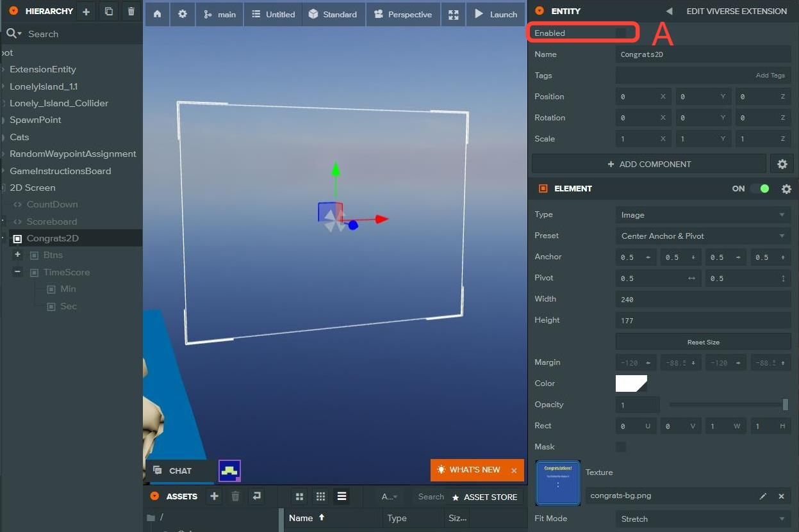Delete entity using Hierarchy trash icon
This screenshot has height=532, width=799.
click(x=131, y=12)
